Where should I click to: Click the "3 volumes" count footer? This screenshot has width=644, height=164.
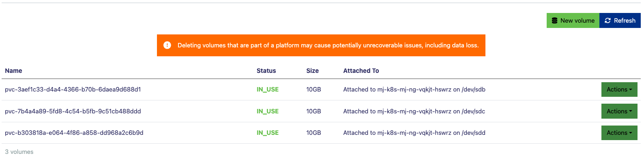tap(19, 152)
